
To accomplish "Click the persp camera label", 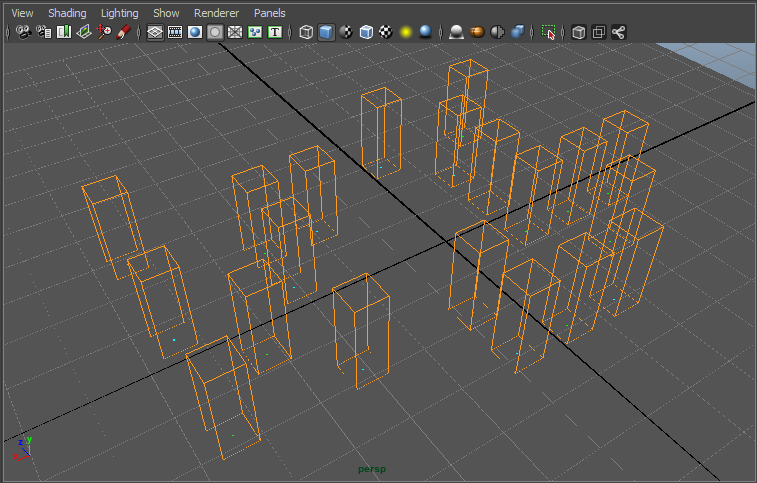I will point(372,469).
